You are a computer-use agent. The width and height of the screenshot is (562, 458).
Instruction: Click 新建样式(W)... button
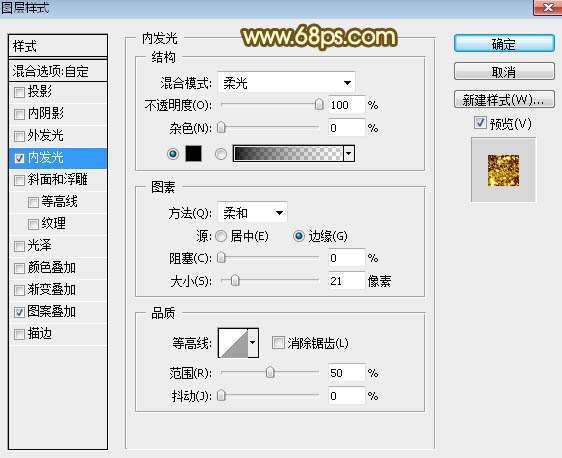click(504, 99)
